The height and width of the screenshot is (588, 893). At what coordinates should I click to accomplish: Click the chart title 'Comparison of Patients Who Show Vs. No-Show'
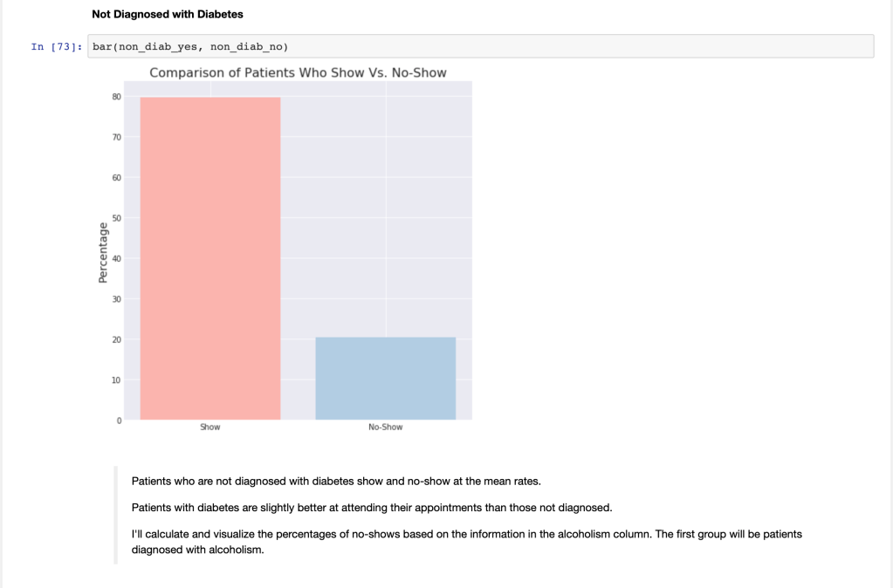[298, 72]
